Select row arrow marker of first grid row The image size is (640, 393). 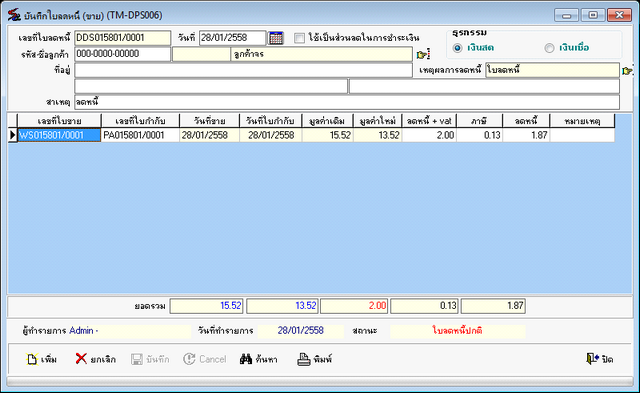coord(12,135)
